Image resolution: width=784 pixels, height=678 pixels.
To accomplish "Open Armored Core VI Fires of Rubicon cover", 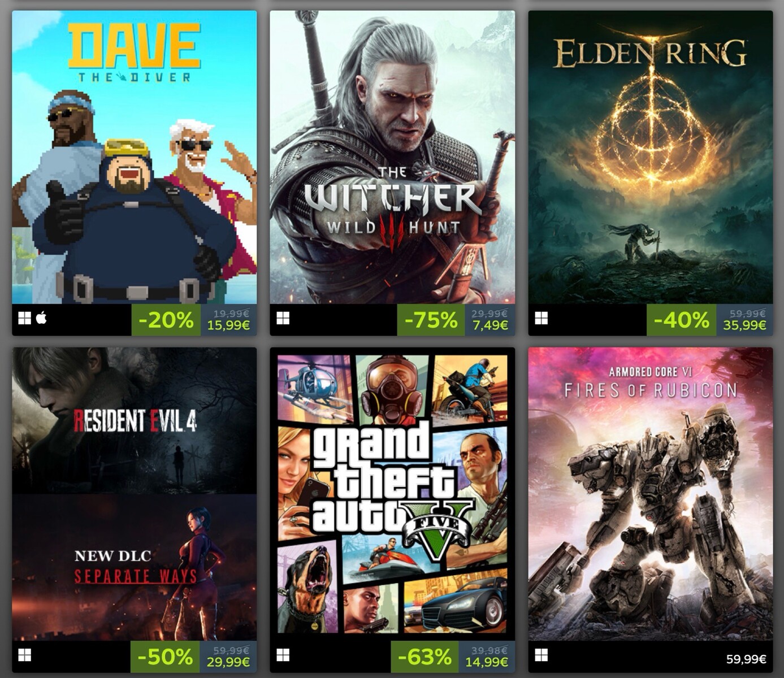I will pos(651,494).
